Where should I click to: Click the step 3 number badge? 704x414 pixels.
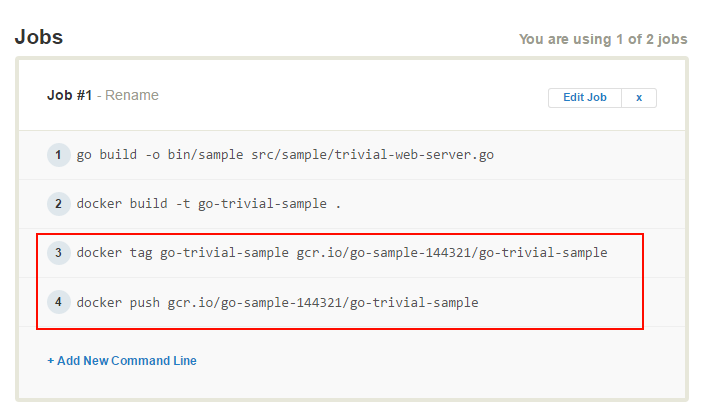[58, 253]
